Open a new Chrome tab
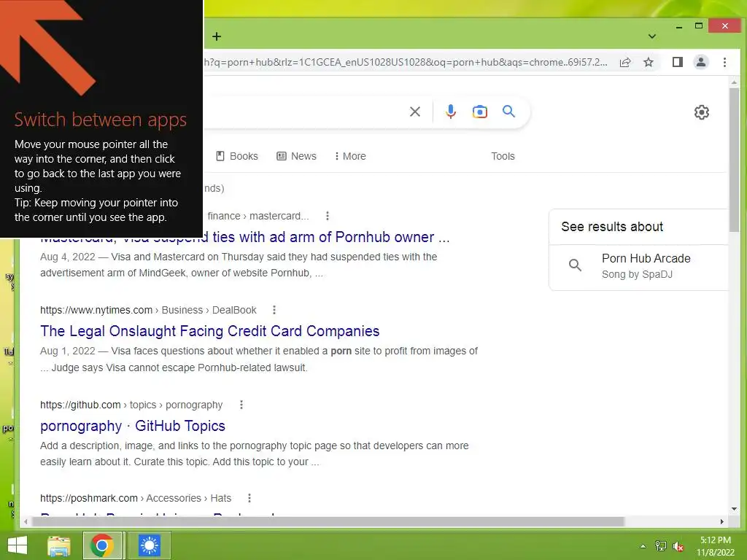 217,36
